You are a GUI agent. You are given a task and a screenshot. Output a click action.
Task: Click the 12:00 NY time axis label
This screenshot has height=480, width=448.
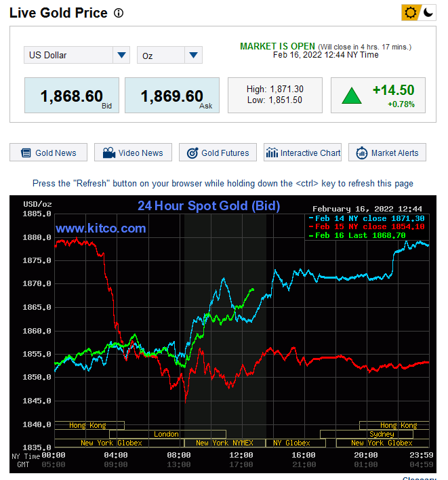(x=241, y=455)
